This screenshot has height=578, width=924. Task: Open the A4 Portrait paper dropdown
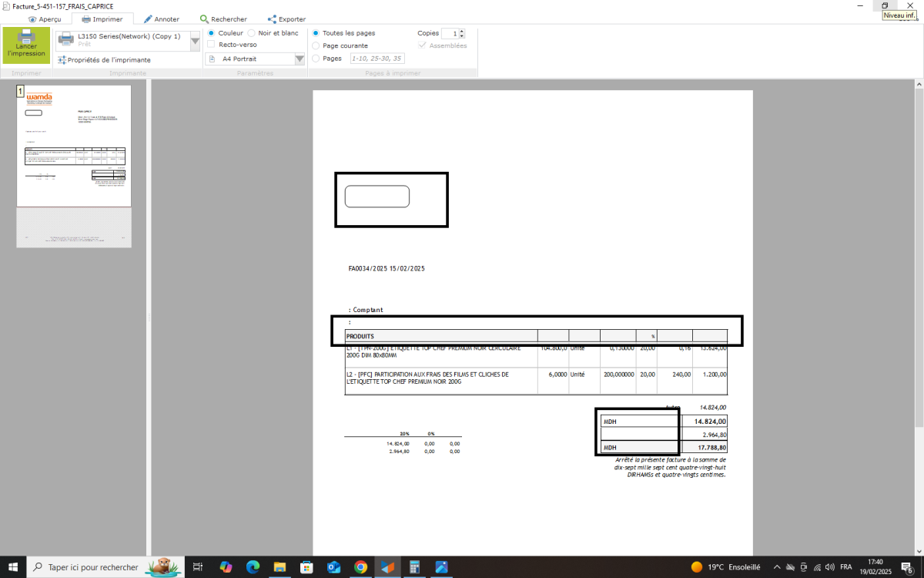tap(300, 59)
